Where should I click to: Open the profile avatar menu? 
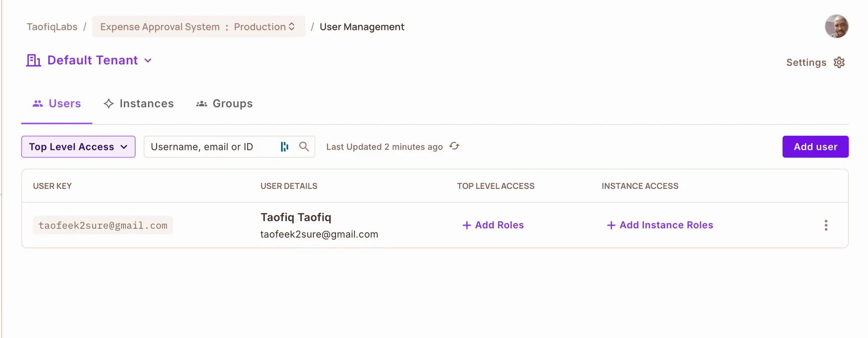coord(836,26)
